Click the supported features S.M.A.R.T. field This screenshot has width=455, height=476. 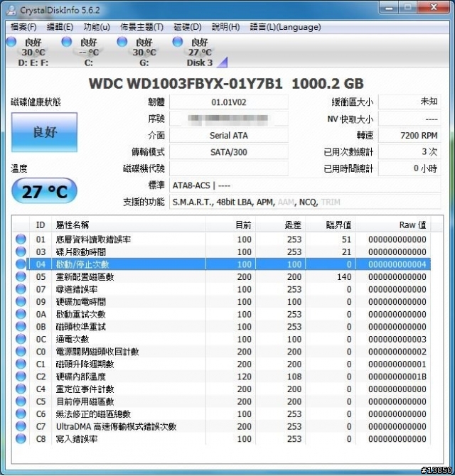(305, 202)
